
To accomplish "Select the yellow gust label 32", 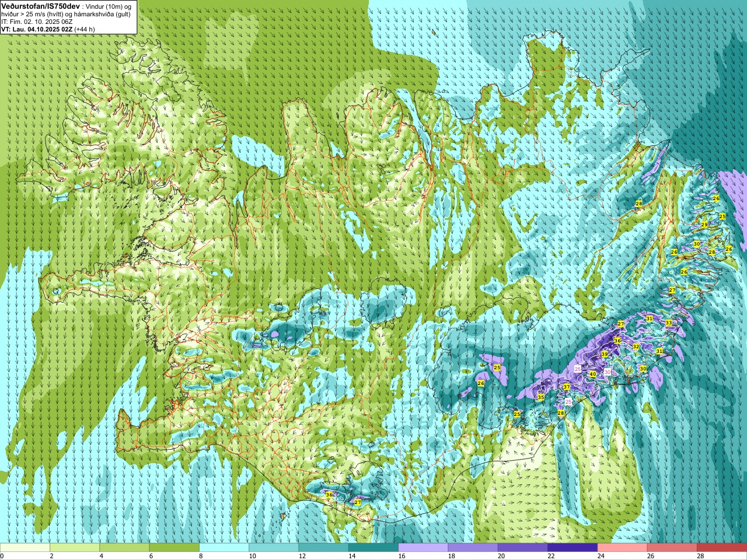I will 636,346.
